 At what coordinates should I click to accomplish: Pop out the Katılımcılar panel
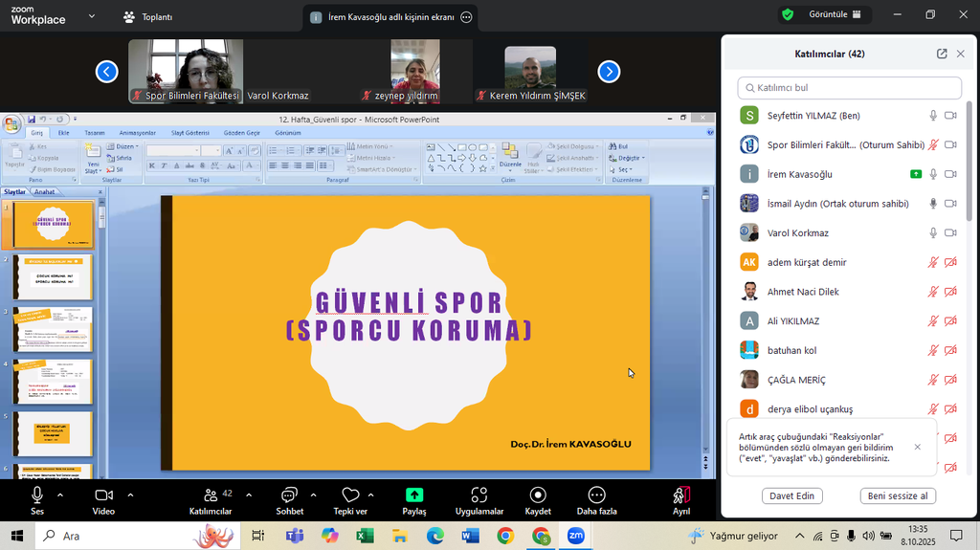(x=942, y=54)
